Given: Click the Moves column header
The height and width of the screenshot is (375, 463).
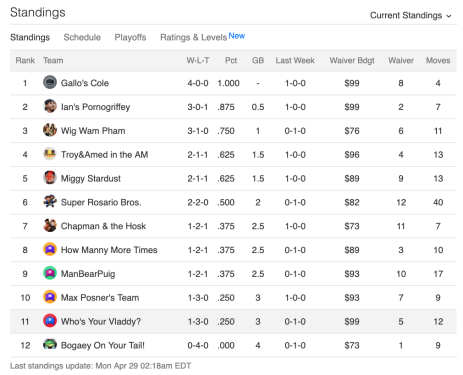Looking at the screenshot, I should tap(438, 60).
